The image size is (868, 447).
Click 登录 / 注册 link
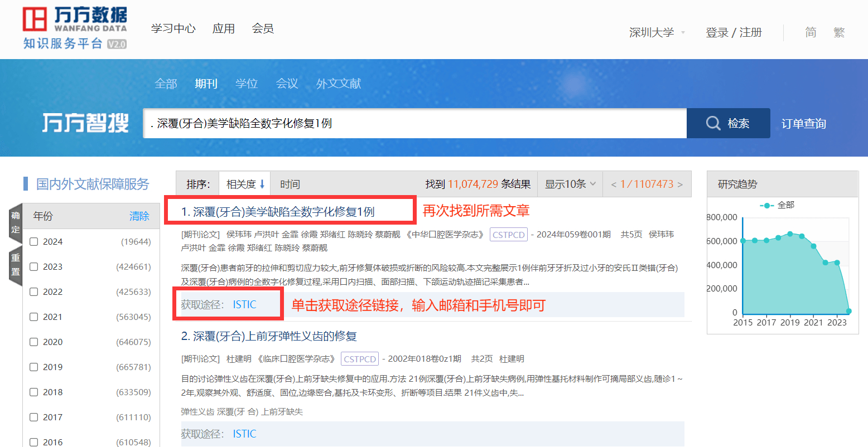pos(734,32)
